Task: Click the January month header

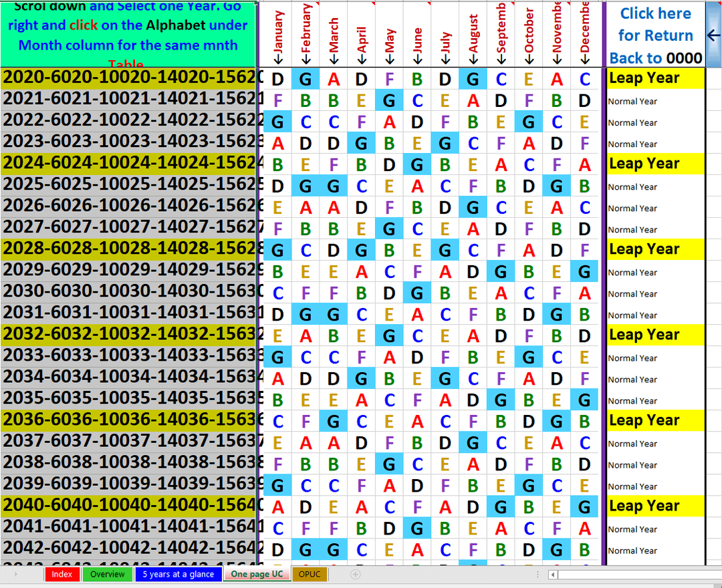Action: pyautogui.click(x=277, y=35)
